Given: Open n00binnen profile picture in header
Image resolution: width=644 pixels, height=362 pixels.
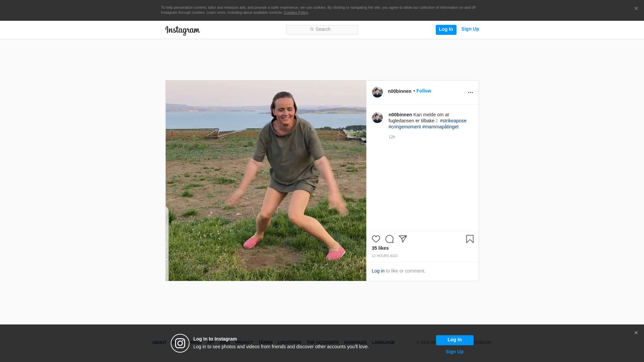Looking at the screenshot, I should coord(377,92).
